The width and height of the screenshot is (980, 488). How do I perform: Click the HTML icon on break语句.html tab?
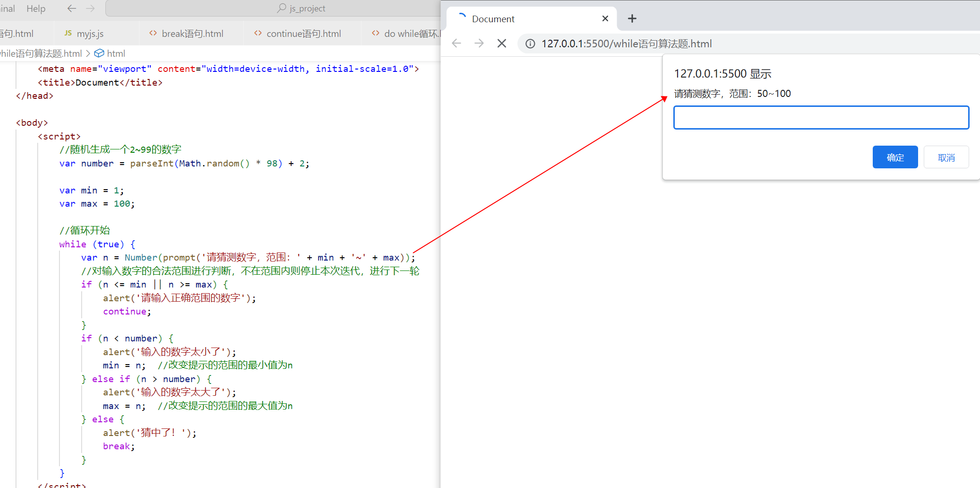153,33
